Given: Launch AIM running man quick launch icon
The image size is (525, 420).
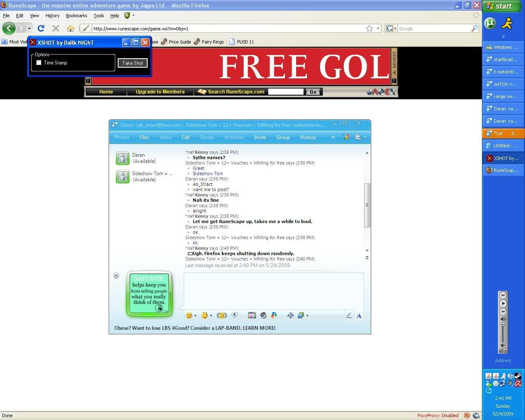Looking at the screenshot, I should click(507, 23).
